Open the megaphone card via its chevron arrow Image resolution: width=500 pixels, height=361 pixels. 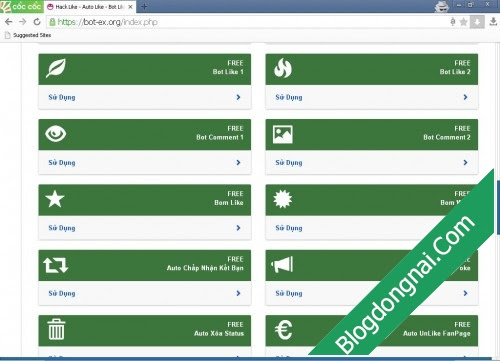pyautogui.click(x=465, y=293)
